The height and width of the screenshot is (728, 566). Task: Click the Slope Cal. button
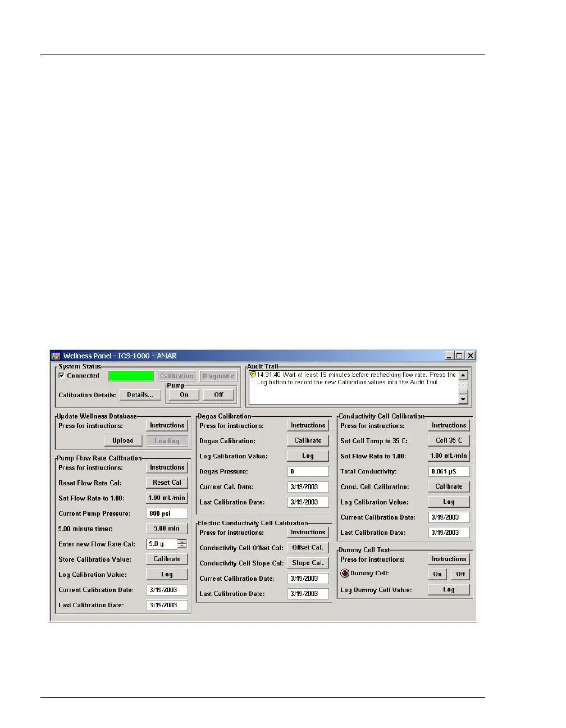point(308,563)
